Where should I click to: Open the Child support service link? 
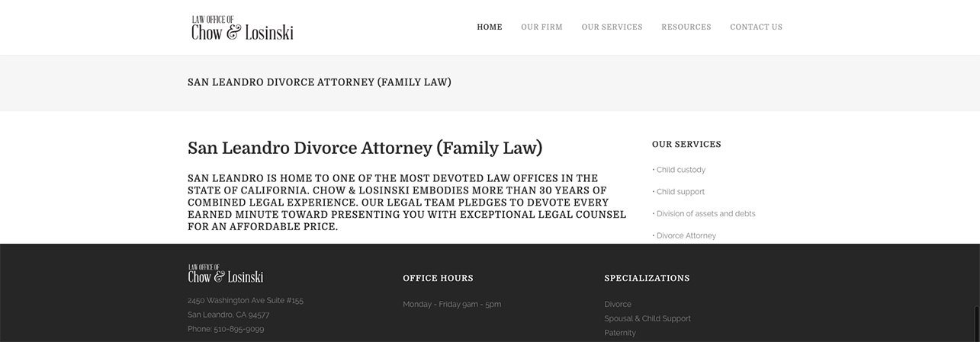pyautogui.click(x=680, y=192)
